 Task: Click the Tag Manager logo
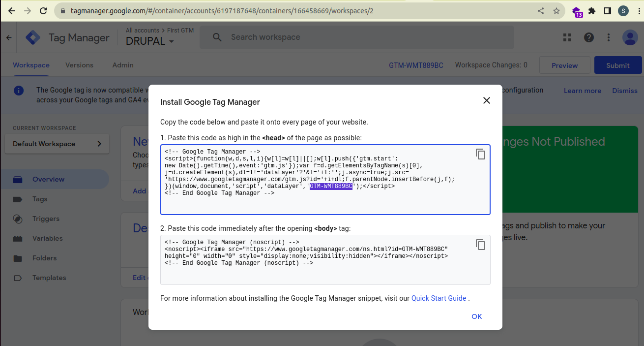(x=33, y=38)
